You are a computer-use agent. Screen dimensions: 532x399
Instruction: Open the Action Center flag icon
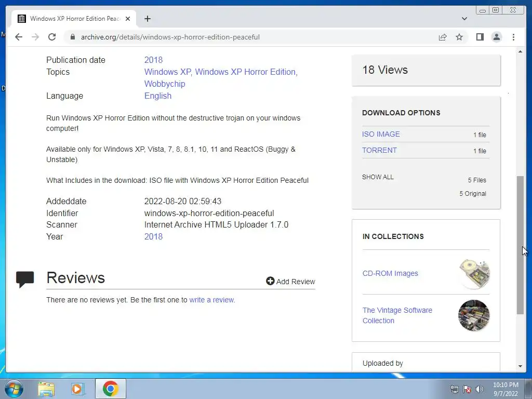click(x=467, y=389)
